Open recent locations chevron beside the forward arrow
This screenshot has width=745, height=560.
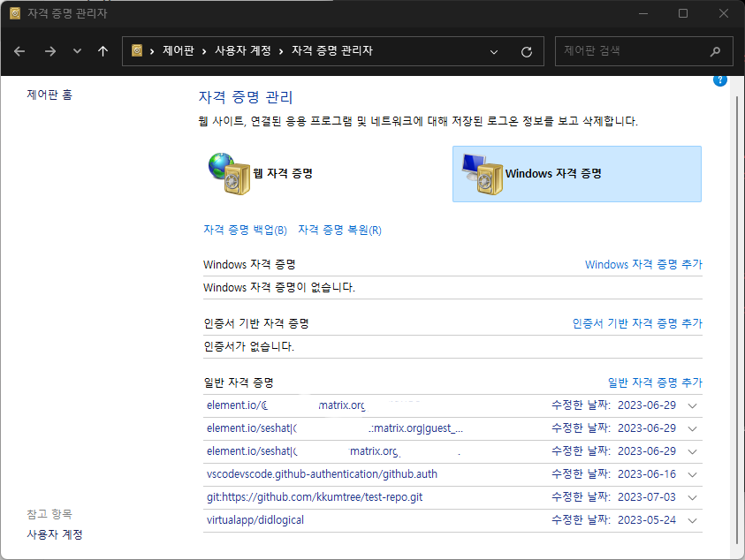click(77, 51)
